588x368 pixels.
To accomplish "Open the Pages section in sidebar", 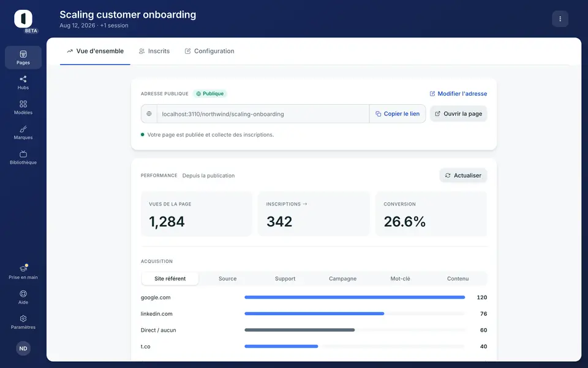I will click(x=23, y=58).
